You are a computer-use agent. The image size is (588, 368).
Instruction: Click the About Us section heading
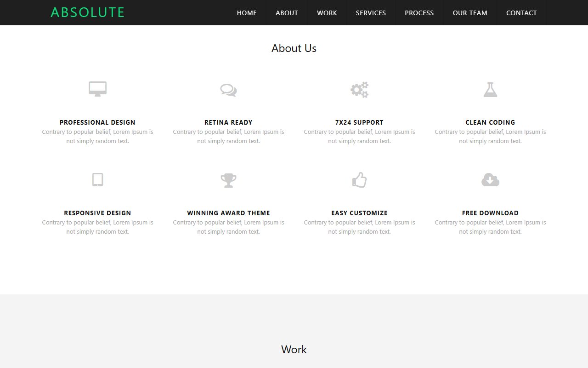tap(294, 48)
